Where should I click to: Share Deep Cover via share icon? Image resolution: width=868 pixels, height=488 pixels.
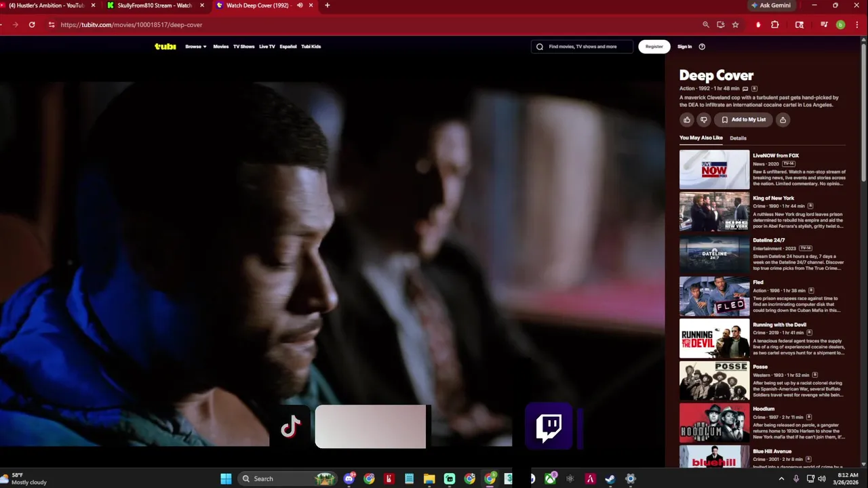pyautogui.click(x=783, y=120)
